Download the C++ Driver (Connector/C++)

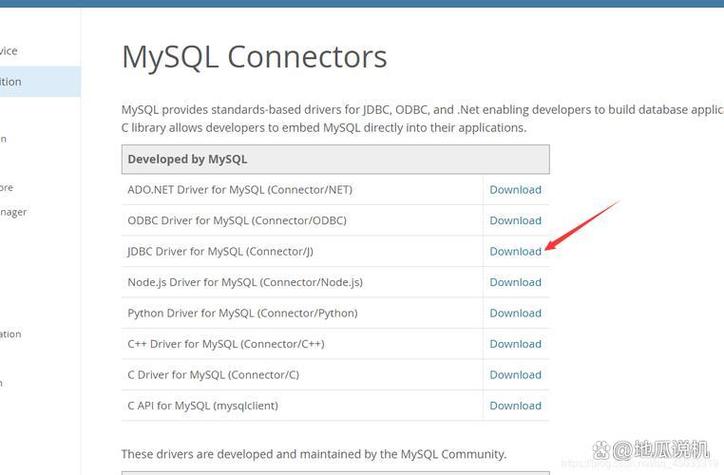pyautogui.click(x=515, y=344)
